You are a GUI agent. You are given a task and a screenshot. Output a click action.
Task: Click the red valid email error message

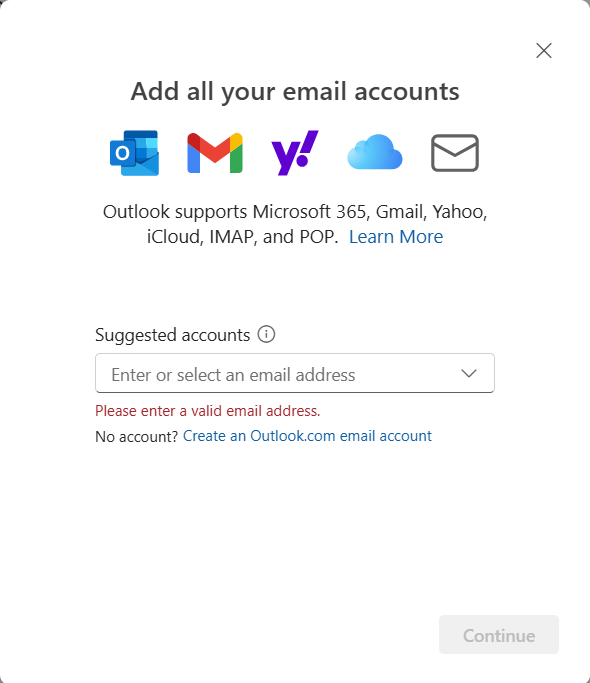coord(208,411)
